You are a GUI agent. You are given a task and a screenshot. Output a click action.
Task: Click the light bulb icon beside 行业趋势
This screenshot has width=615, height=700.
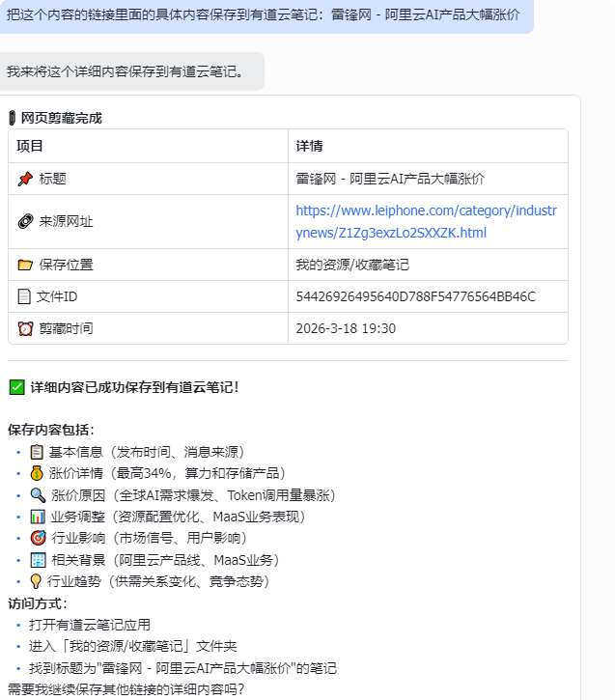click(36, 581)
